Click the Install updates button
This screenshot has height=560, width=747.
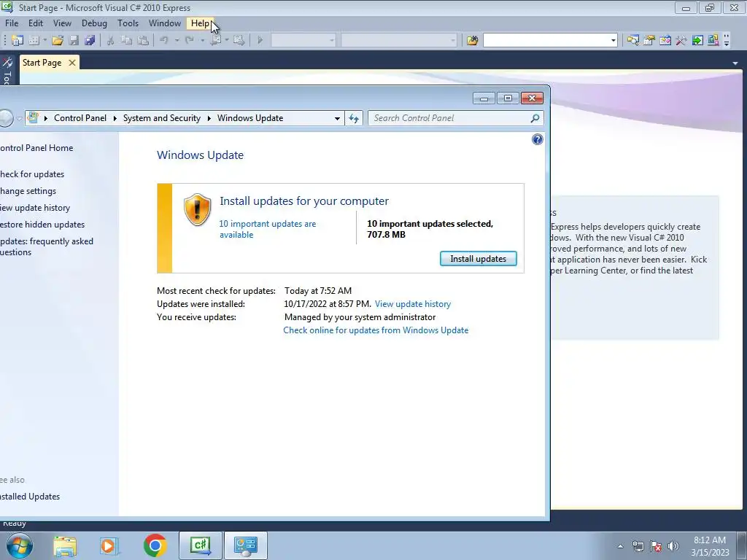479,259
